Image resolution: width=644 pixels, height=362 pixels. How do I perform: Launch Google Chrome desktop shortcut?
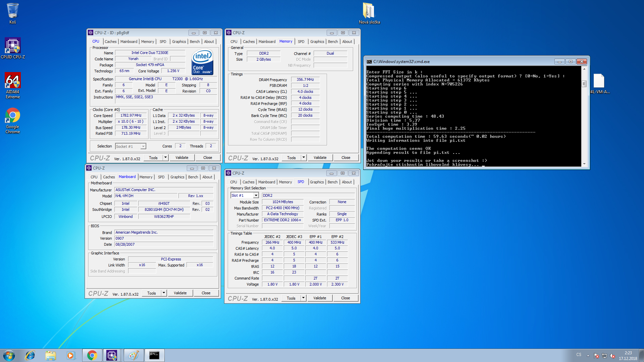point(13,121)
